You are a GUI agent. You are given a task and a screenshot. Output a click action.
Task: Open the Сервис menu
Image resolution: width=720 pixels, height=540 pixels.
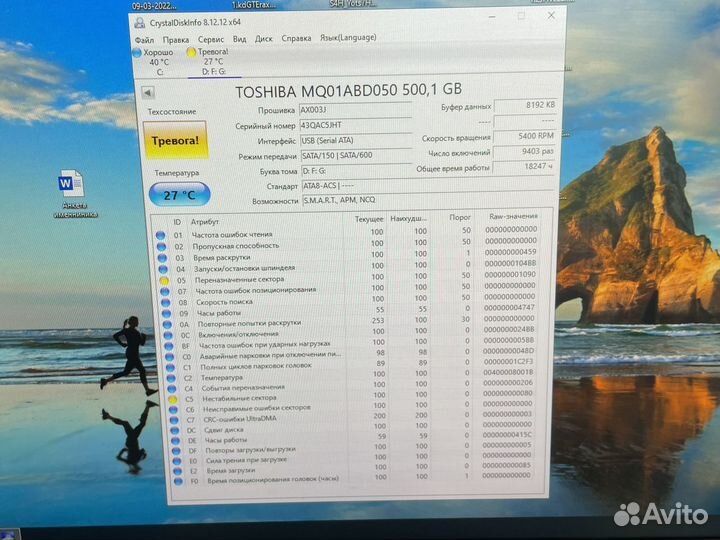(x=211, y=39)
